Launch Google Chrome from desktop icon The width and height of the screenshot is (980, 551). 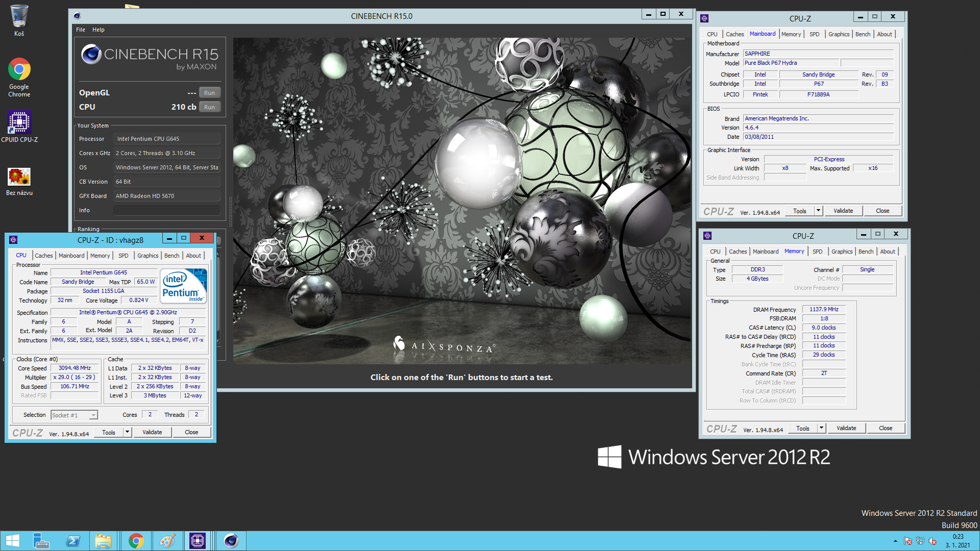(x=19, y=77)
